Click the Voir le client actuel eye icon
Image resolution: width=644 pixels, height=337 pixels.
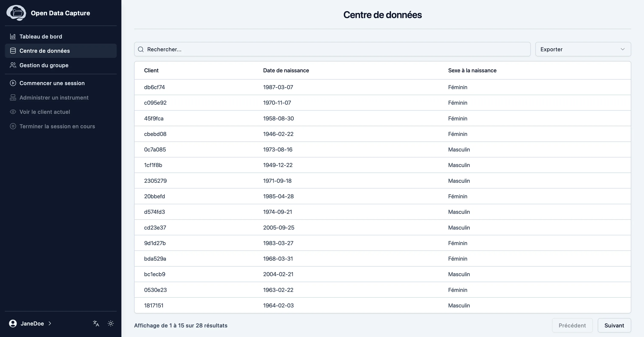(13, 112)
